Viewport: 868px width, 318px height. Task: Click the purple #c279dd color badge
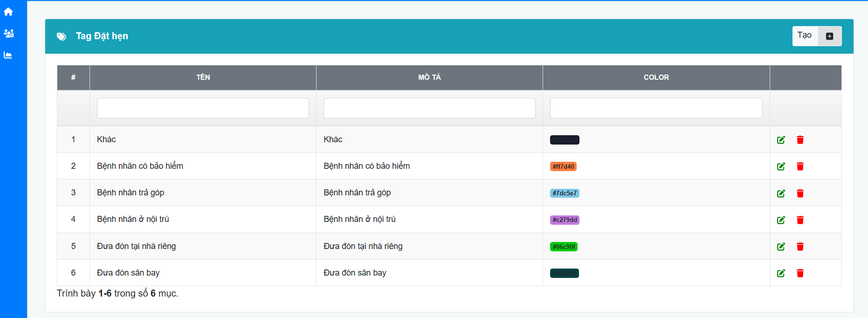click(565, 220)
